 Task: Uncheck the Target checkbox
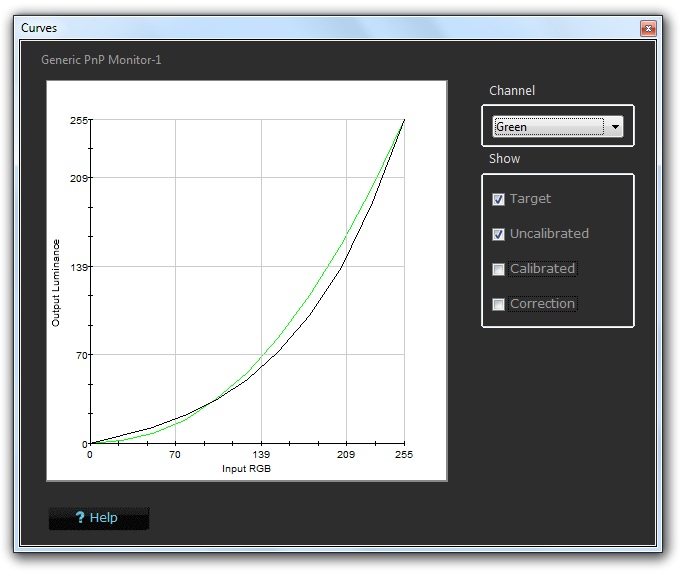pyautogui.click(x=499, y=199)
